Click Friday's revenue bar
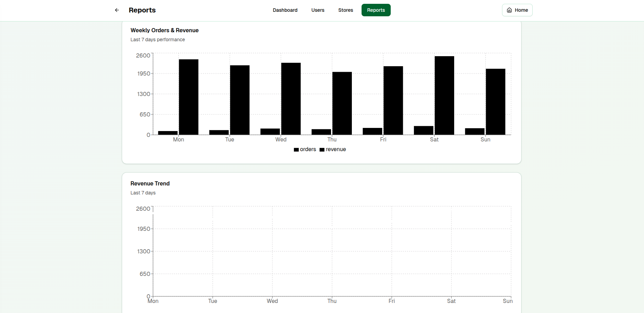 pyautogui.click(x=393, y=101)
